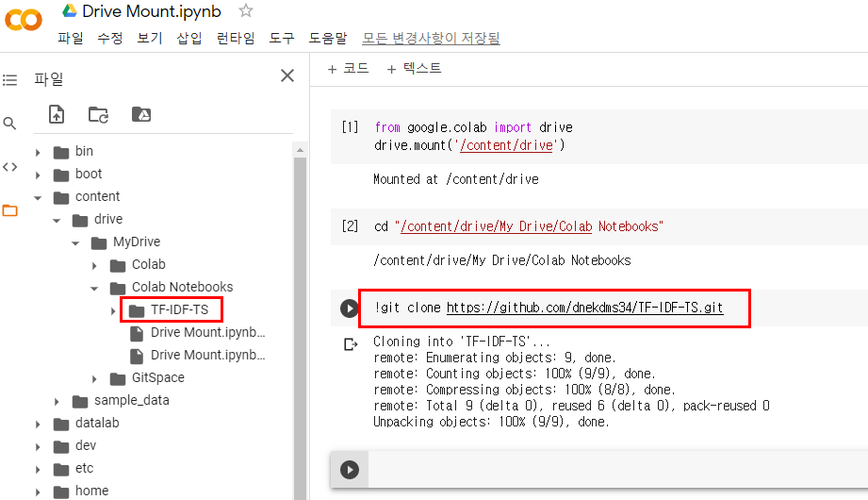The image size is (868, 500).
Task: Expand the sample_data folder arrow
Action: coord(57,401)
